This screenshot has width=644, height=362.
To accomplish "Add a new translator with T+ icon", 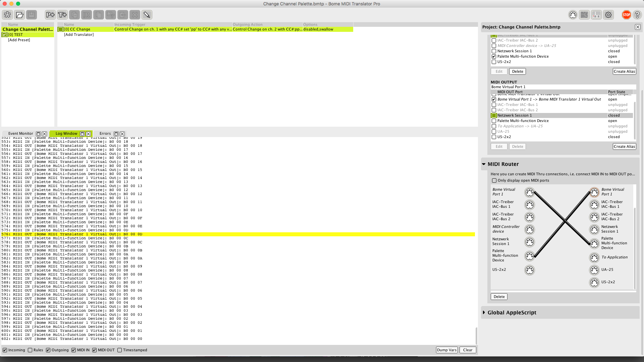I will [62, 15].
